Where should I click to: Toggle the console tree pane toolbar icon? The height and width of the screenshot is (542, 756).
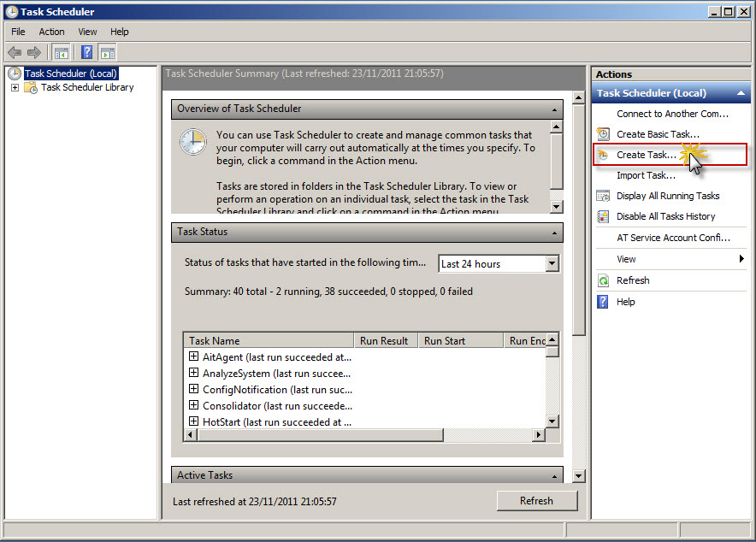point(62,52)
